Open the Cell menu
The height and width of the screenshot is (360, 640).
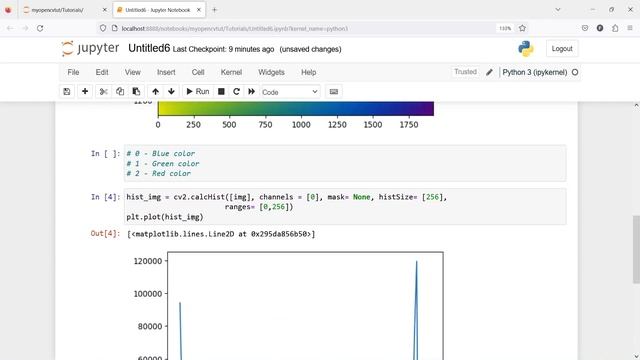point(198,72)
